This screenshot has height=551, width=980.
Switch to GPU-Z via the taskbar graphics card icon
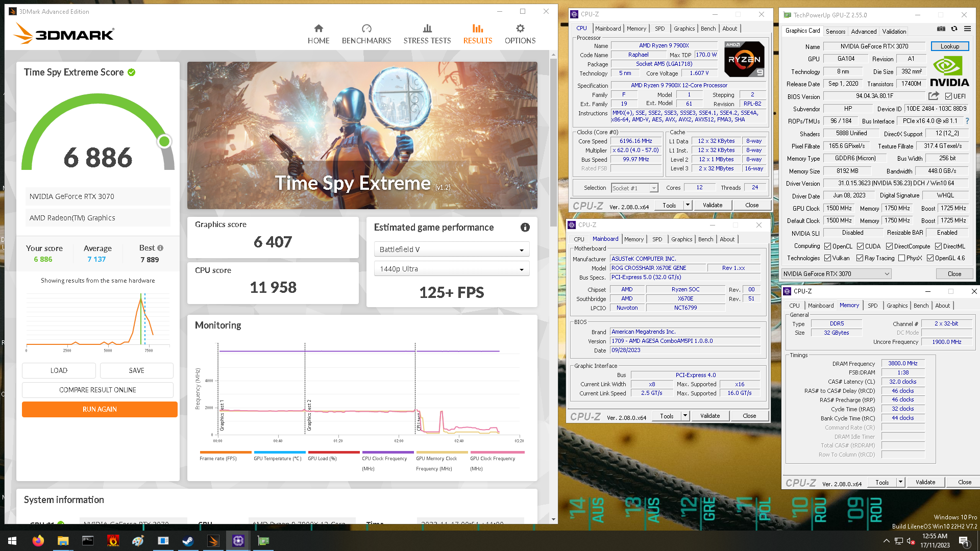point(263,541)
